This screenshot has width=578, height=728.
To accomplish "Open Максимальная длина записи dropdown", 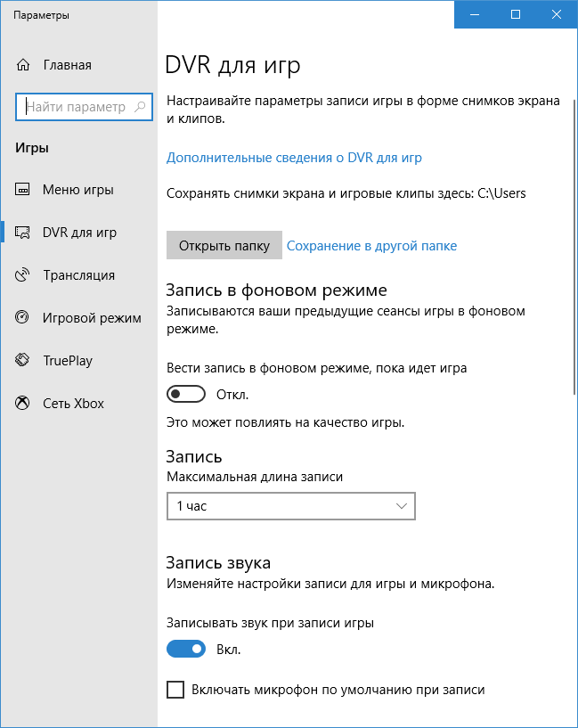I will pyautogui.click(x=291, y=506).
